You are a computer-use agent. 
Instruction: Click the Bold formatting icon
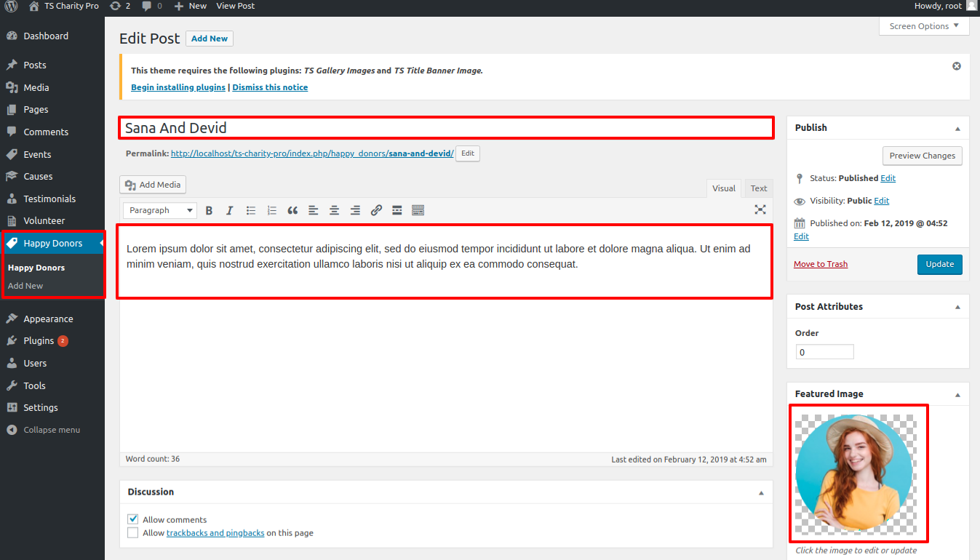209,210
